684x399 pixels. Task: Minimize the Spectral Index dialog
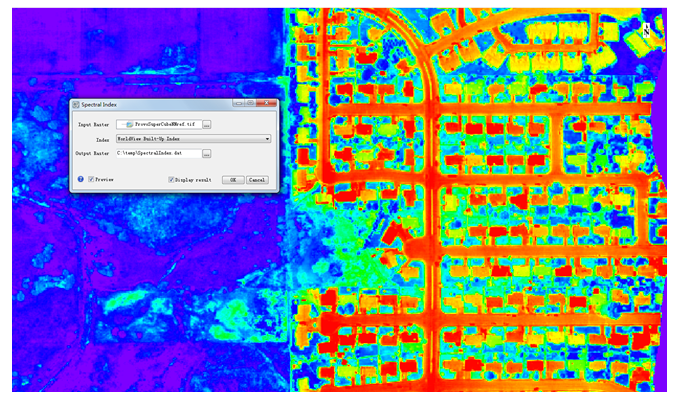tap(239, 103)
